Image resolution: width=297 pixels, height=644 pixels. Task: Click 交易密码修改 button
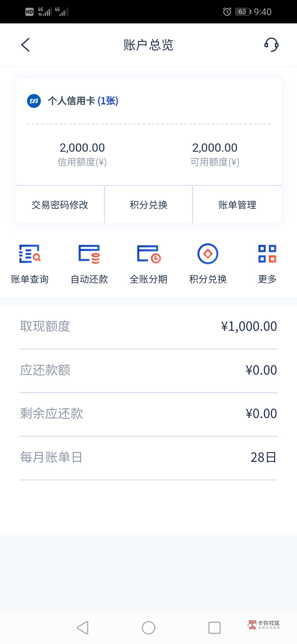pyautogui.click(x=60, y=205)
